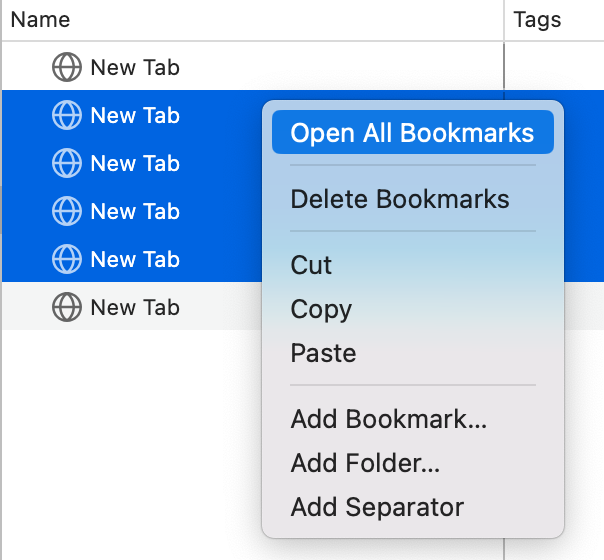The image size is (604, 560).
Task: Select Delete Bookmarks in the context menu
Action: coord(400,199)
